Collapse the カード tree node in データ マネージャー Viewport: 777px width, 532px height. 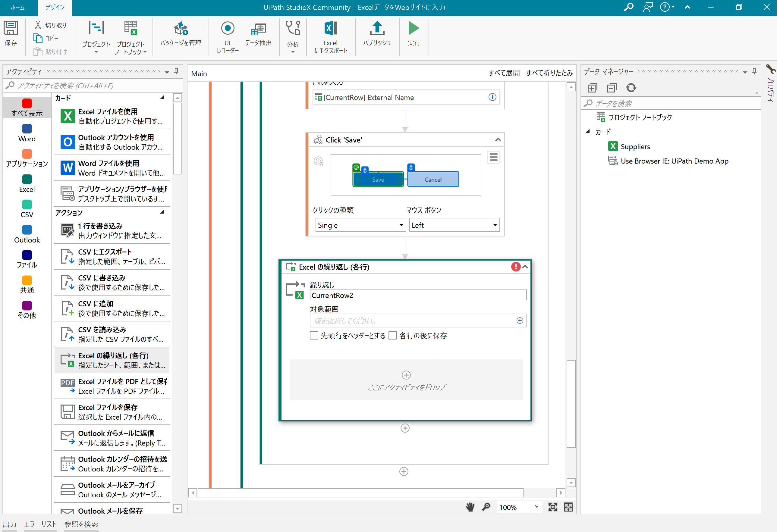click(x=588, y=131)
